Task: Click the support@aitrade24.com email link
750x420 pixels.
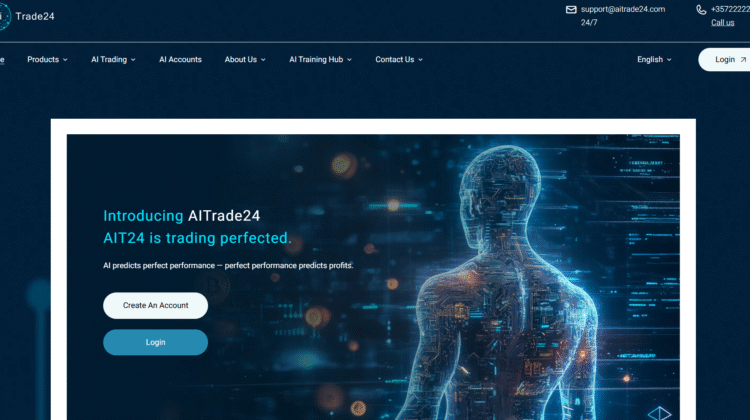Action: click(x=623, y=9)
